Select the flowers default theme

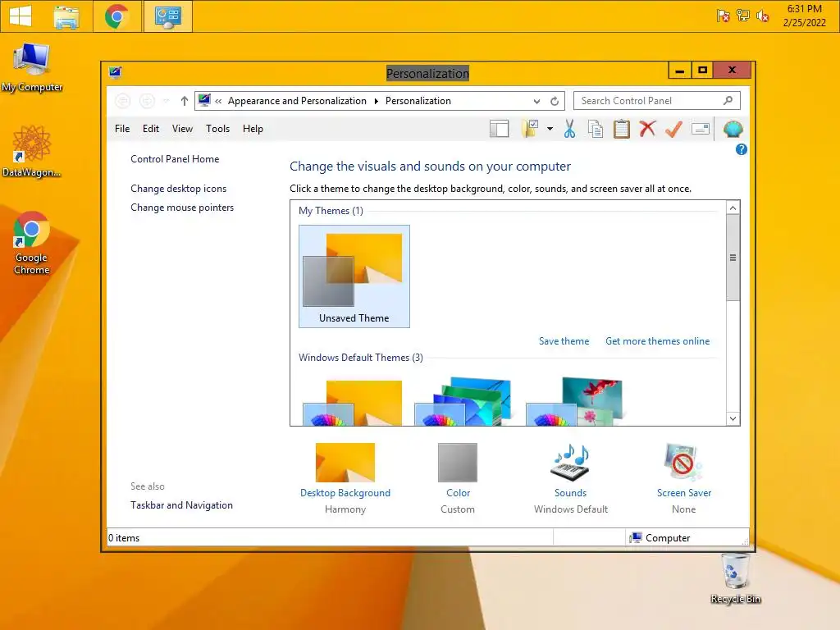(x=574, y=402)
